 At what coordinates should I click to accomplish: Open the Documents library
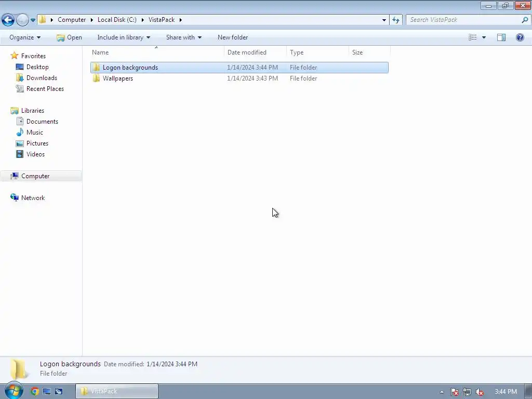click(x=42, y=122)
